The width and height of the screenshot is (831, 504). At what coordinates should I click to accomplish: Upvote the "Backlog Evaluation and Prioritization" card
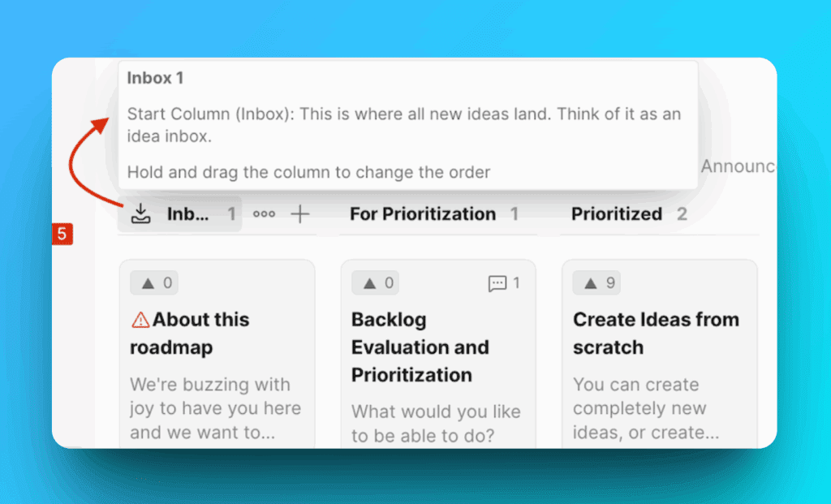click(x=377, y=283)
